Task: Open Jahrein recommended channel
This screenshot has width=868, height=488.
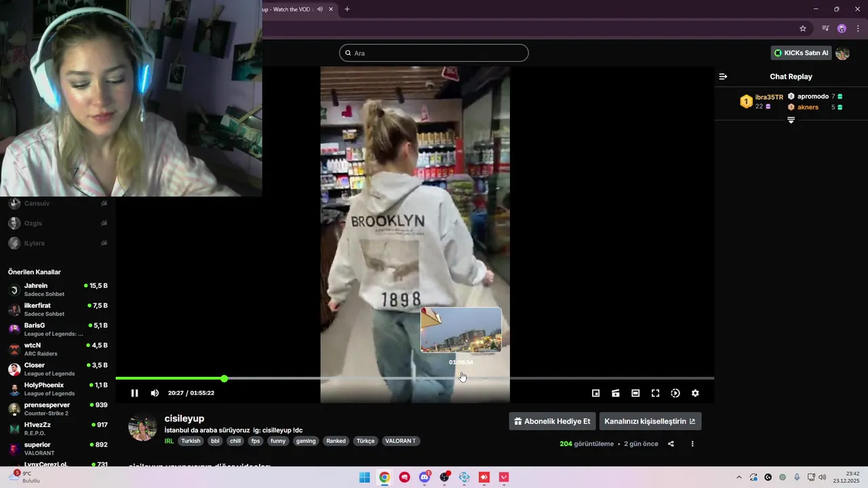Action: (58, 290)
